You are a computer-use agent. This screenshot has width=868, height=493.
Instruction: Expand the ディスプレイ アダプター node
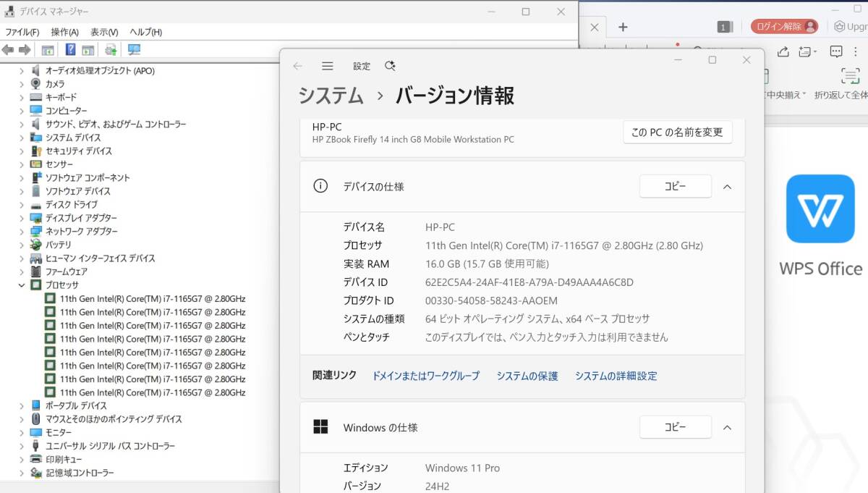click(x=22, y=218)
